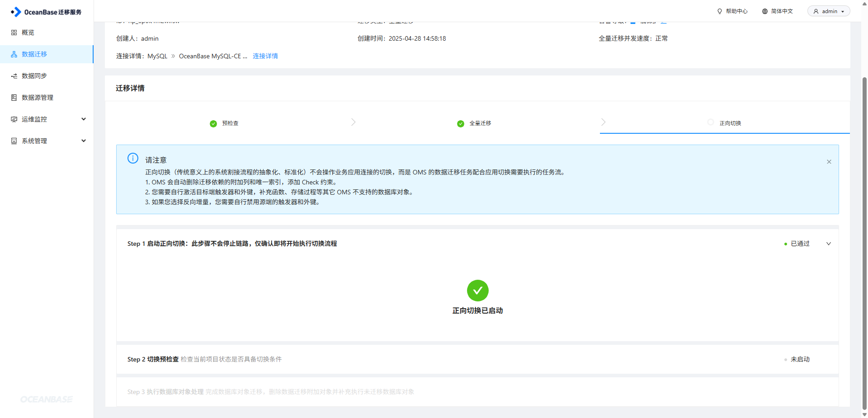The image size is (868, 418).
Task: Click the 全量迁移并发速度 正常 value
Action: coord(661,38)
